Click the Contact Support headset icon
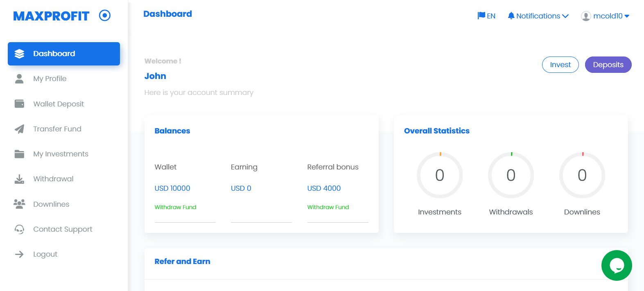The width and height of the screenshot is (644, 291). [19, 229]
